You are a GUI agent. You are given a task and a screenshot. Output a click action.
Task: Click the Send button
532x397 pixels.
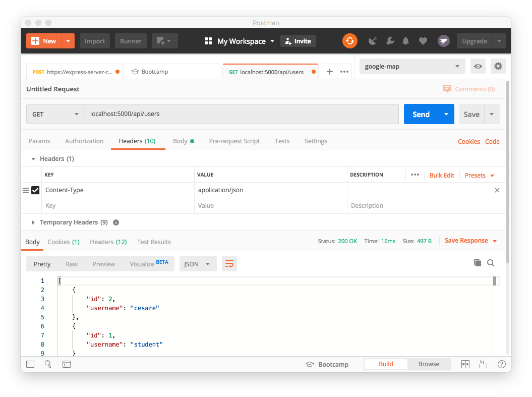421,114
